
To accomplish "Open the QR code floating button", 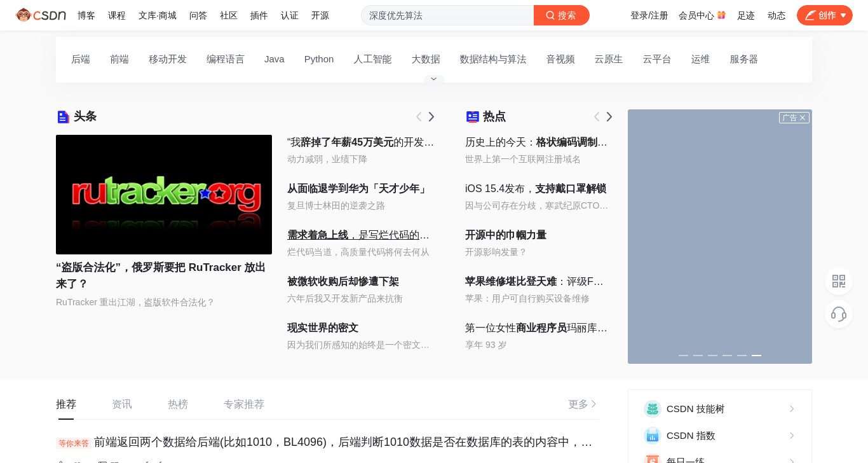I will [x=839, y=281].
